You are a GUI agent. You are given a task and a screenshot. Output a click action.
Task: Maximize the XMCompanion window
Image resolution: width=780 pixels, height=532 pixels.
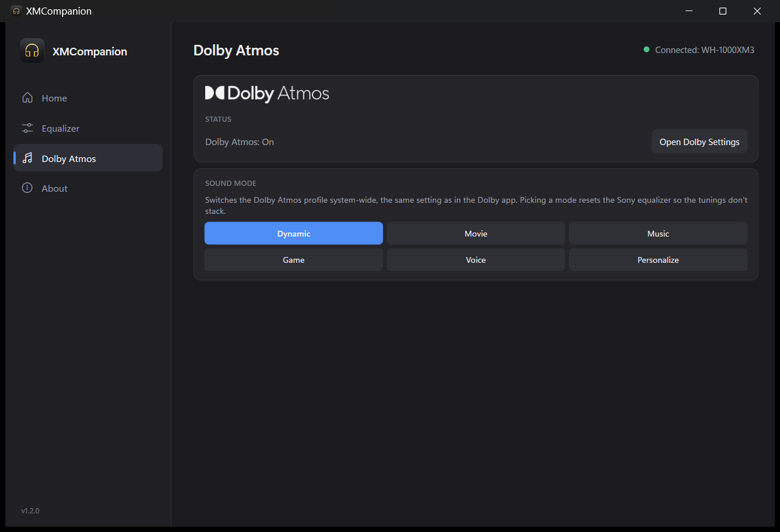723,11
